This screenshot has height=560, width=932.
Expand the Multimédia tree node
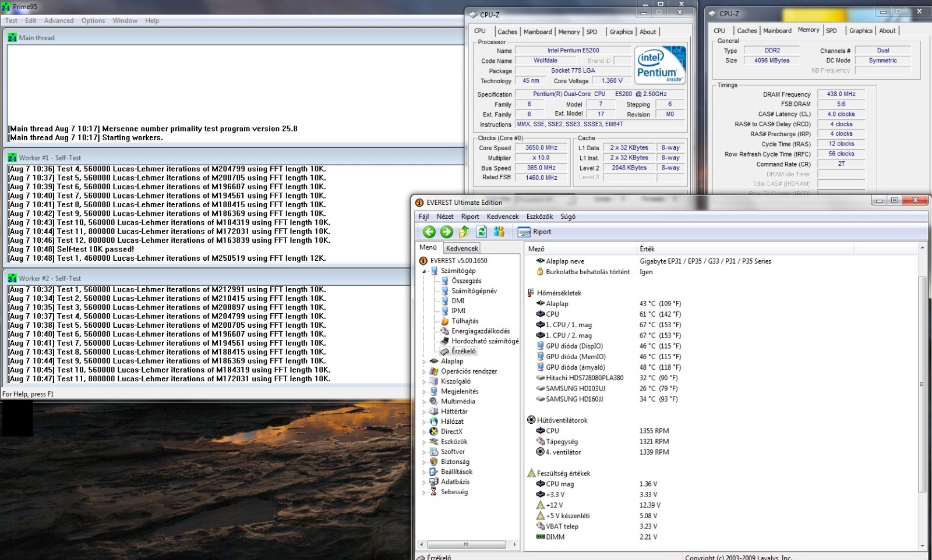[424, 402]
